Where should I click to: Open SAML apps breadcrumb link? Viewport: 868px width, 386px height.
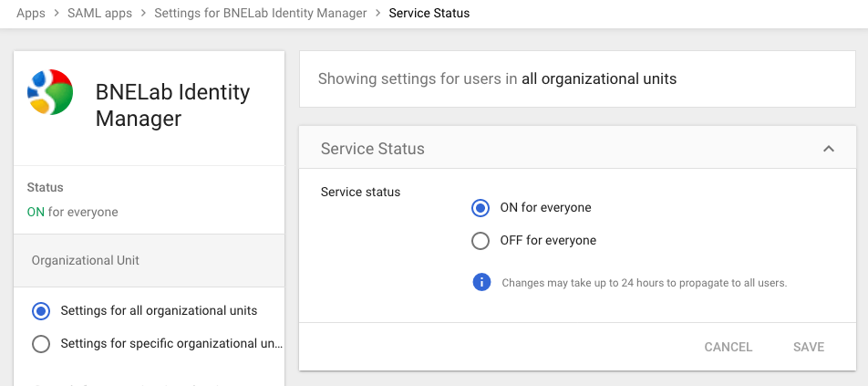[99, 14]
